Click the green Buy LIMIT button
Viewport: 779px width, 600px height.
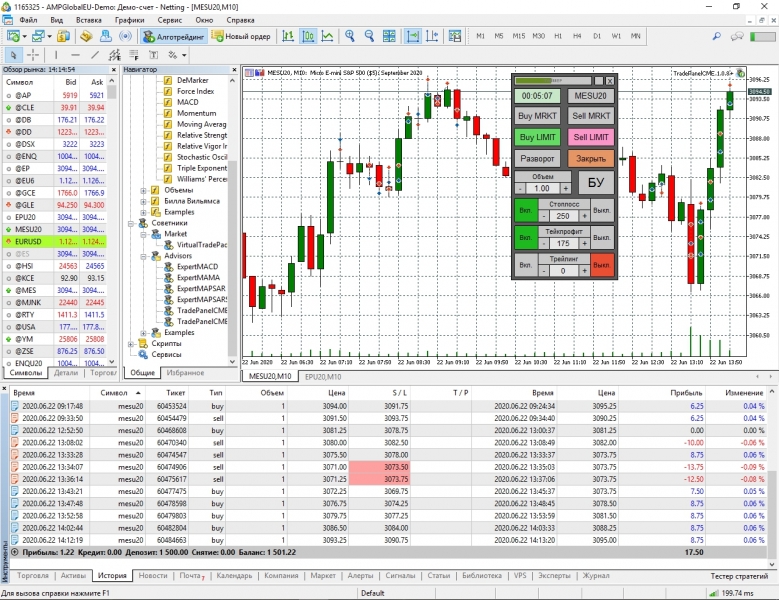(537, 137)
